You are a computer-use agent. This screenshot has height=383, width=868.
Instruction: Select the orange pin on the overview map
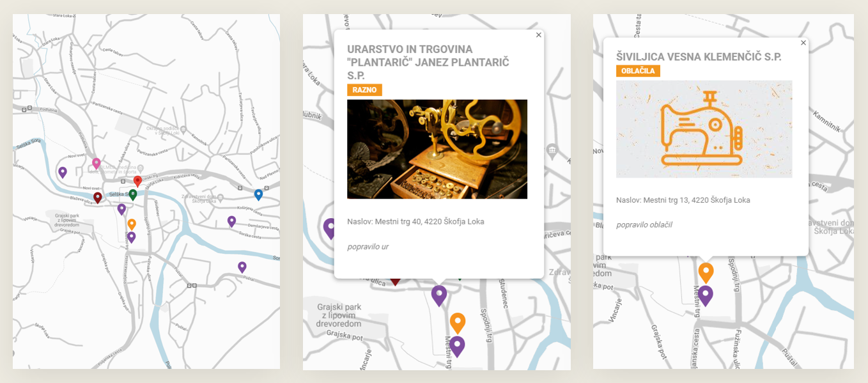(x=132, y=224)
